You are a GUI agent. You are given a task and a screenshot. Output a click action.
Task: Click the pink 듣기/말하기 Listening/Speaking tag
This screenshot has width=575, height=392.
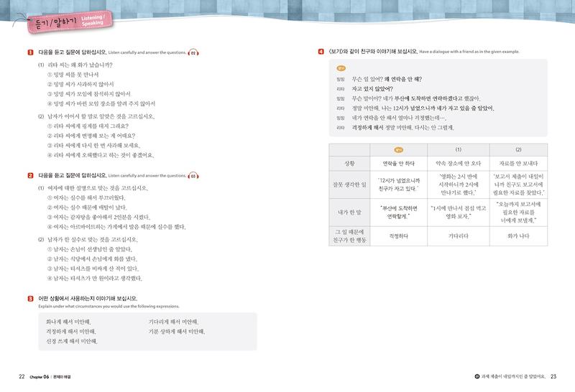(x=70, y=22)
